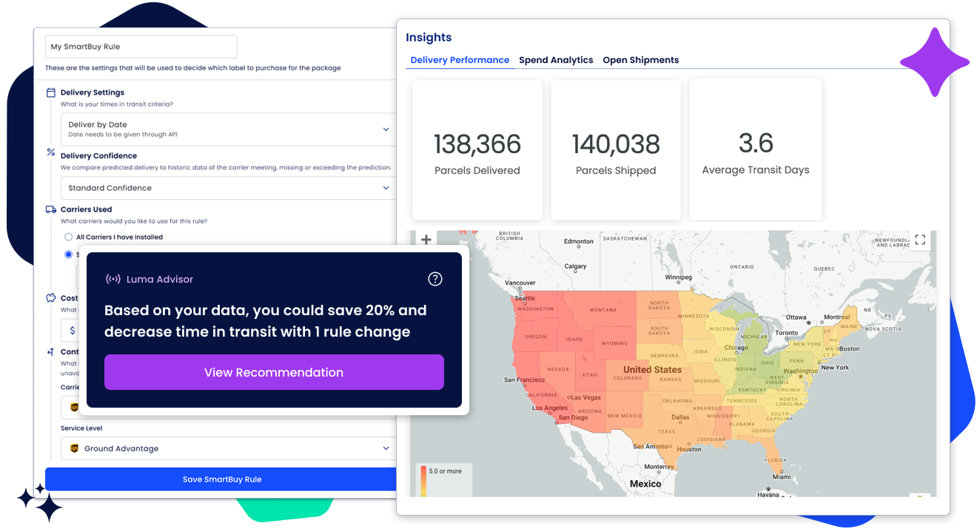Open the Open Shipments tab
Screen dimensions: 980x529
click(x=640, y=60)
